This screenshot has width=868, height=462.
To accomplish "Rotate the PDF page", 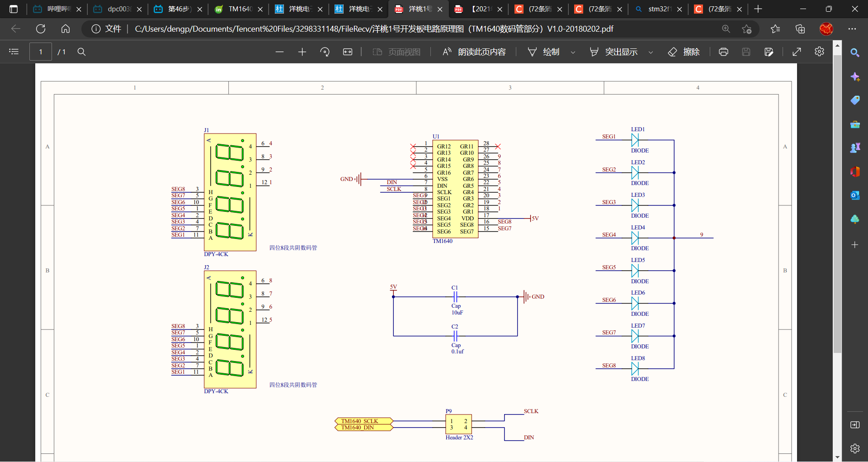I will tap(325, 52).
